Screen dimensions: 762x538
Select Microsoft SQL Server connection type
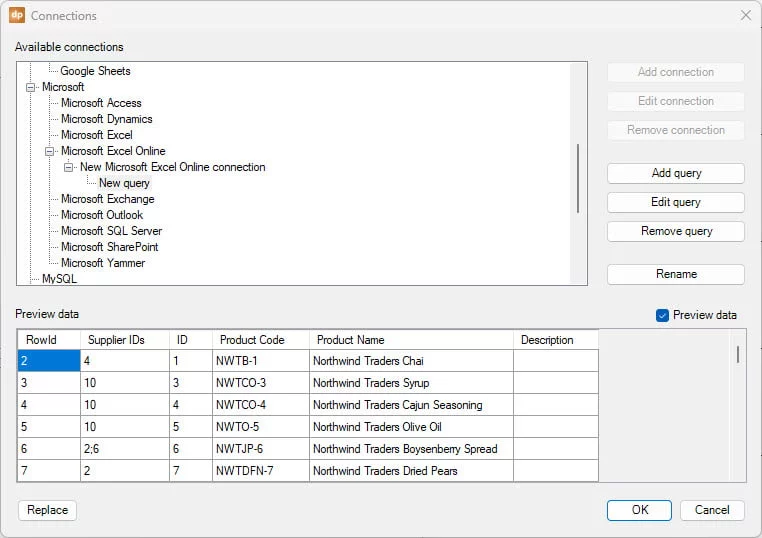tap(111, 231)
